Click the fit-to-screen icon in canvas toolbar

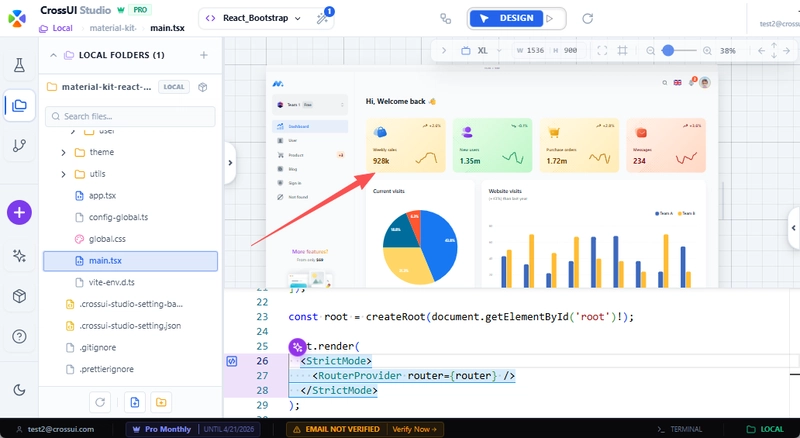602,51
